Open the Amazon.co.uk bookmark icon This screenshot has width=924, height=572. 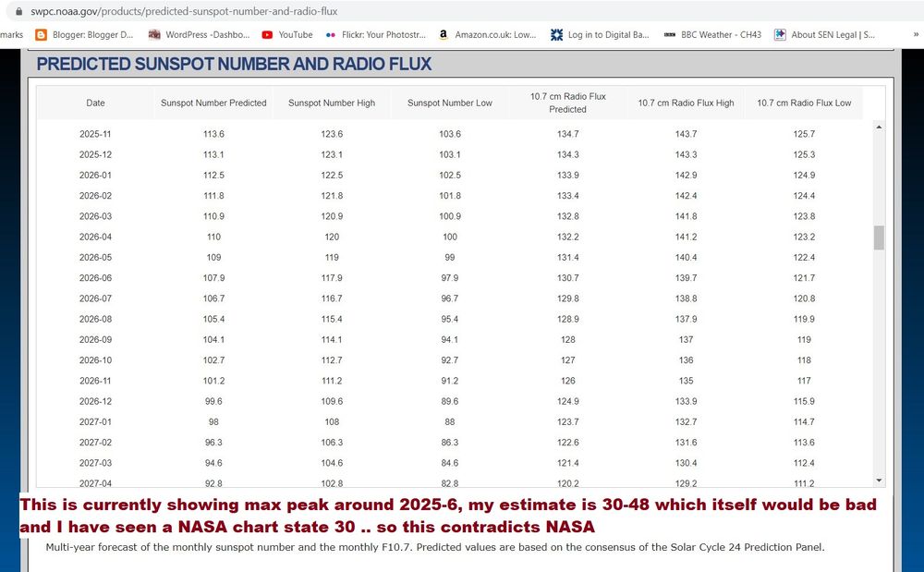coord(444,35)
